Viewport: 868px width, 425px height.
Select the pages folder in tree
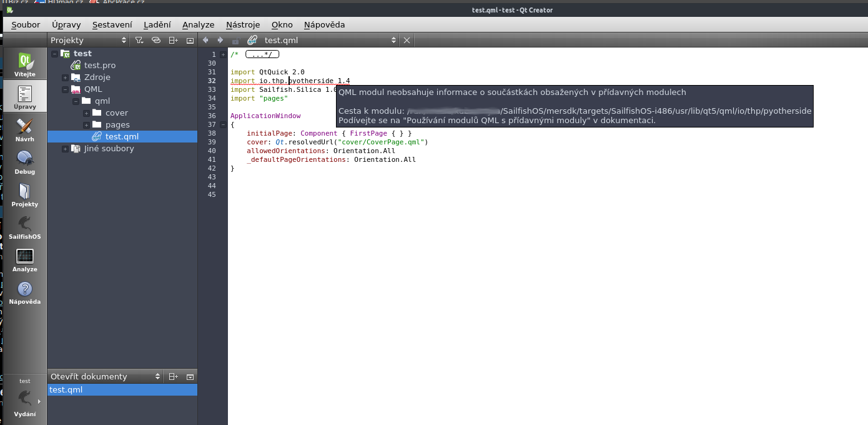117,125
